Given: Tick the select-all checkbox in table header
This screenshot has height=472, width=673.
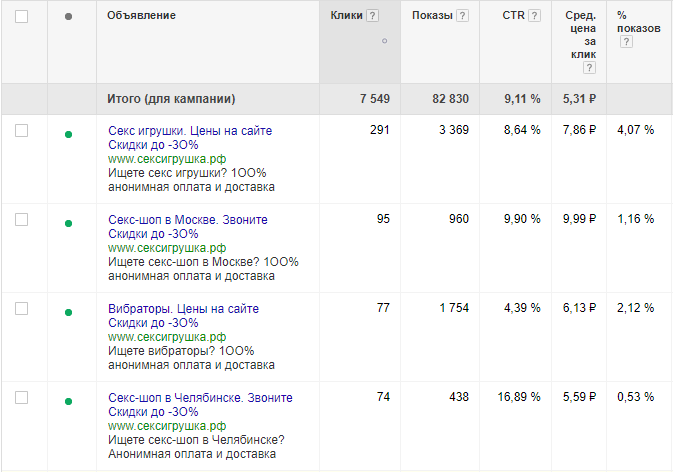Looking at the screenshot, I should 21,16.
